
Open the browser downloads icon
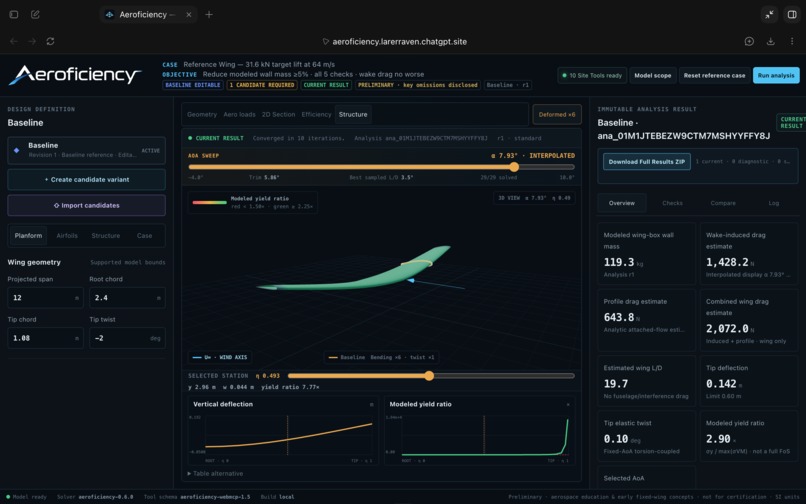pos(771,41)
